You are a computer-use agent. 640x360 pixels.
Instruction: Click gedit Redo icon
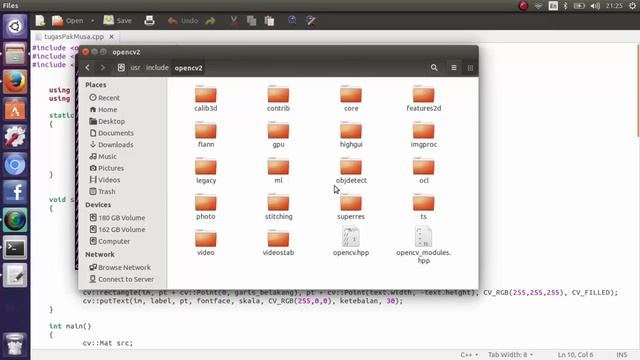pyautogui.click(x=210, y=20)
